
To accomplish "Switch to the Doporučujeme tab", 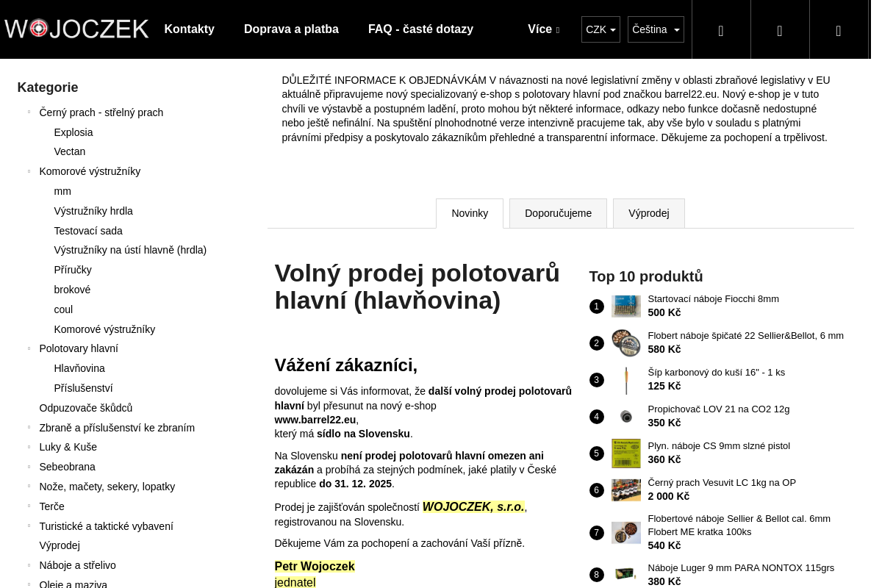I will (558, 213).
